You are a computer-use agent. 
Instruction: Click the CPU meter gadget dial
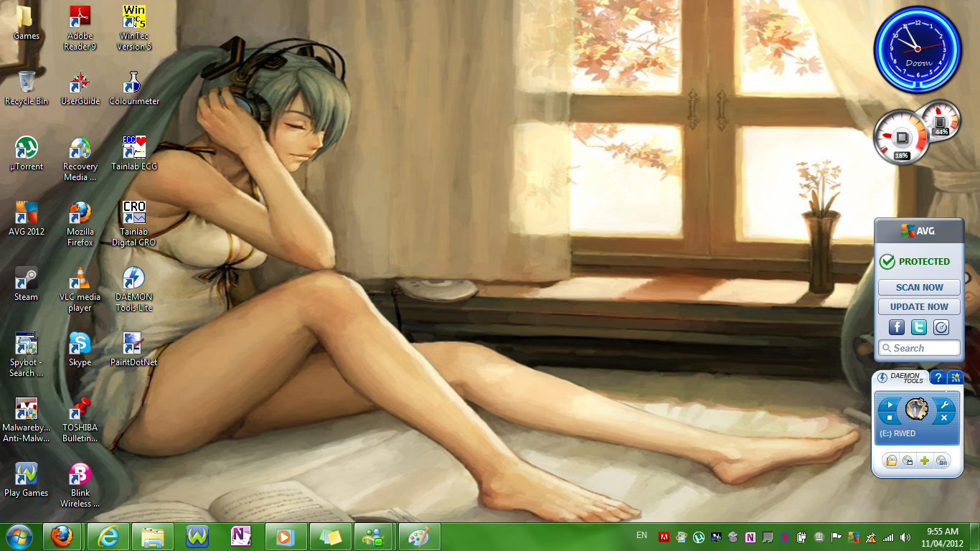902,137
